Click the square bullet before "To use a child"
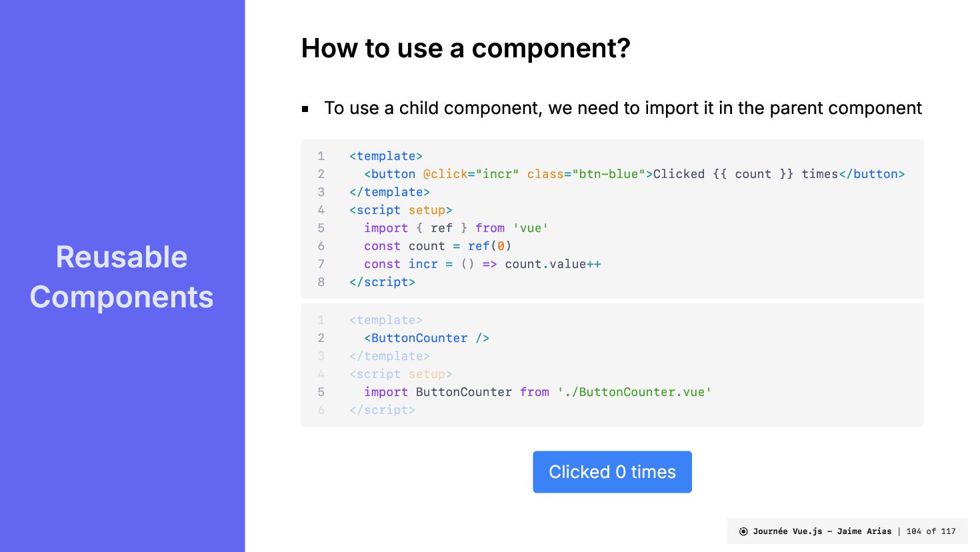This screenshot has height=552, width=980. point(305,109)
